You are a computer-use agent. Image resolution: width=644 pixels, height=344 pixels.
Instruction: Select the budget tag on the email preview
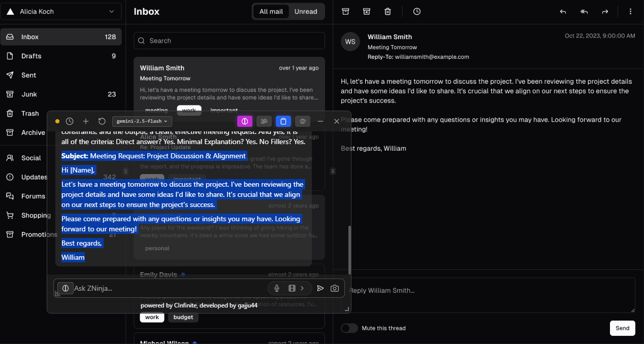coord(183,317)
